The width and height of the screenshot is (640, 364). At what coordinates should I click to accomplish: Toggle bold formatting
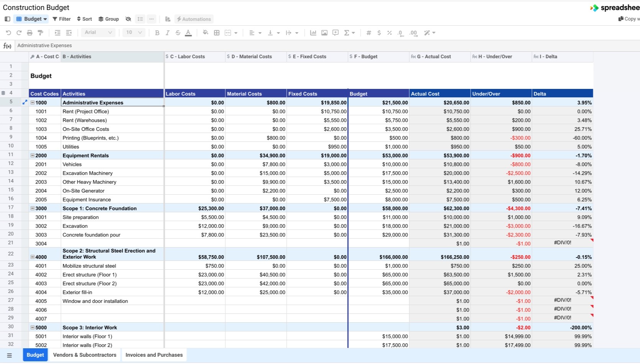[157, 33]
